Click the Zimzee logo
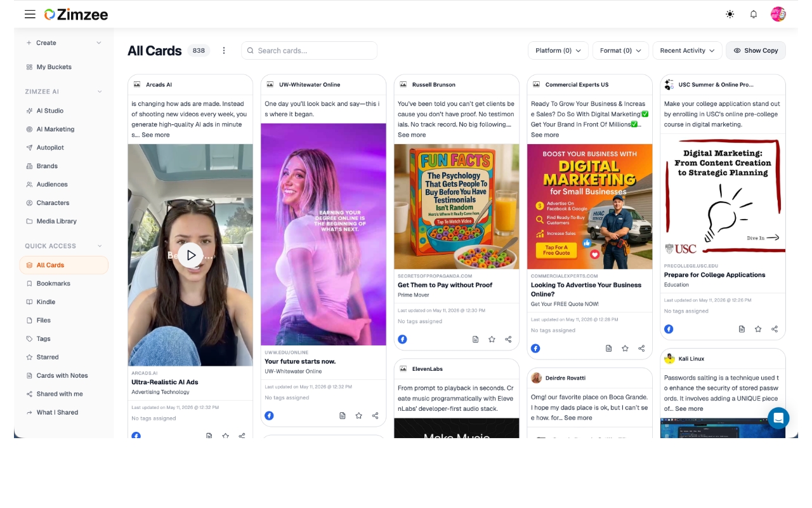This screenshot has height=508, width=812. point(76,14)
